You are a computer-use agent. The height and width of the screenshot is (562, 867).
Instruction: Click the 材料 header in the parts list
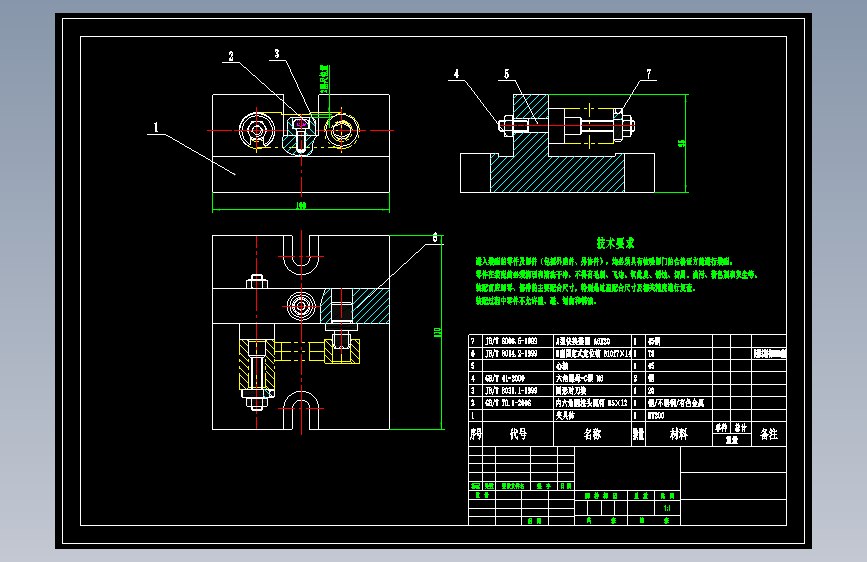pyautogui.click(x=678, y=434)
